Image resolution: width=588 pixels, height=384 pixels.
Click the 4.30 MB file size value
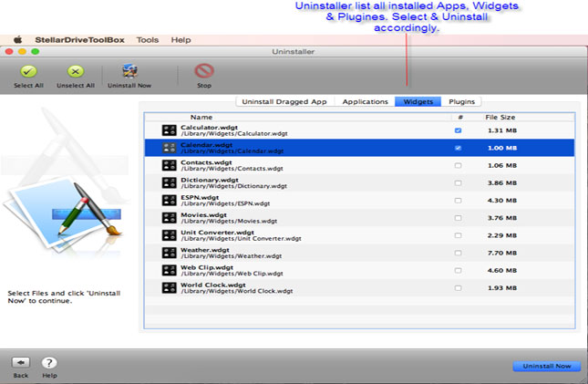pyautogui.click(x=502, y=201)
